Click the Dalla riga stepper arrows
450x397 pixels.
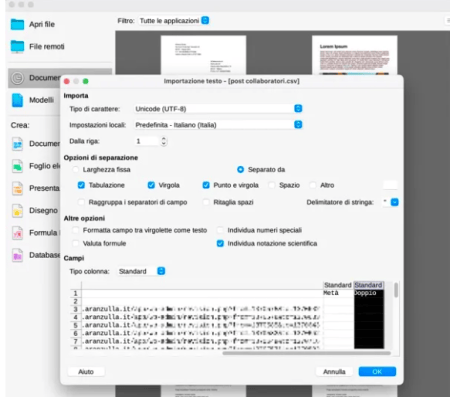(x=163, y=141)
